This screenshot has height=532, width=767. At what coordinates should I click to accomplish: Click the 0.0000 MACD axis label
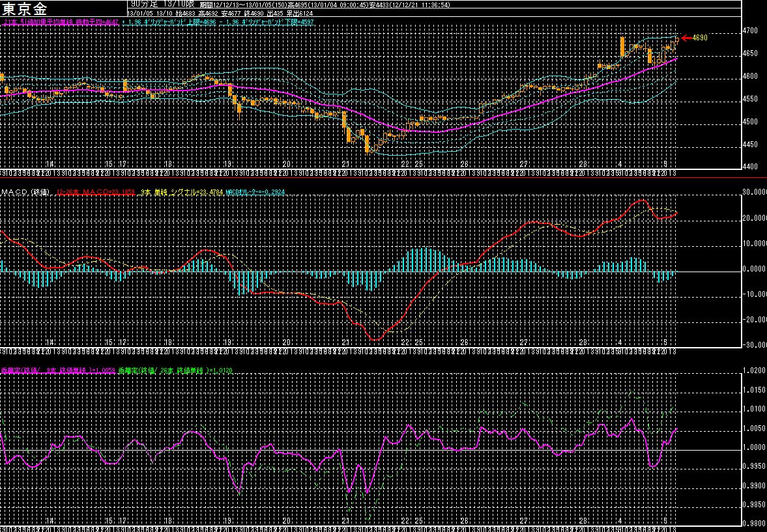point(754,269)
